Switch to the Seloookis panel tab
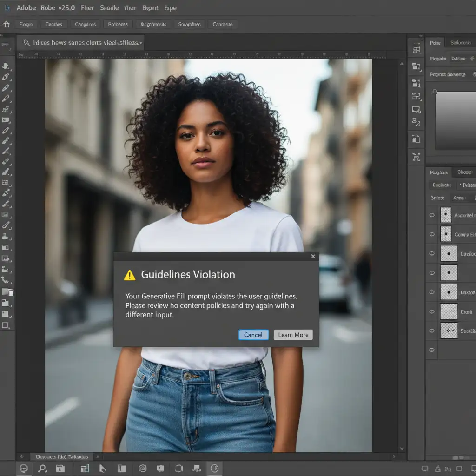The height and width of the screenshot is (476, 476). coord(460,43)
